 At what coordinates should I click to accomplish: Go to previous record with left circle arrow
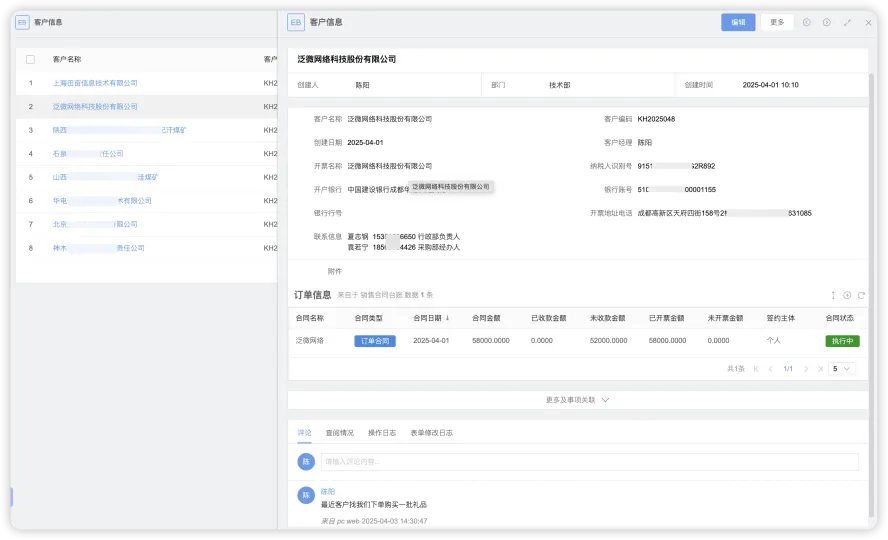(806, 22)
